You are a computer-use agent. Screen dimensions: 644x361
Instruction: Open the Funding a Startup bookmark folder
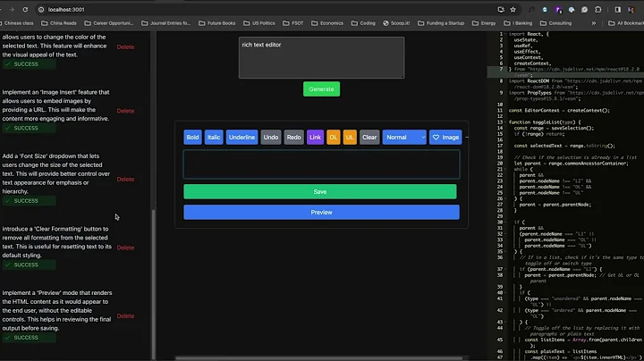pyautogui.click(x=441, y=23)
